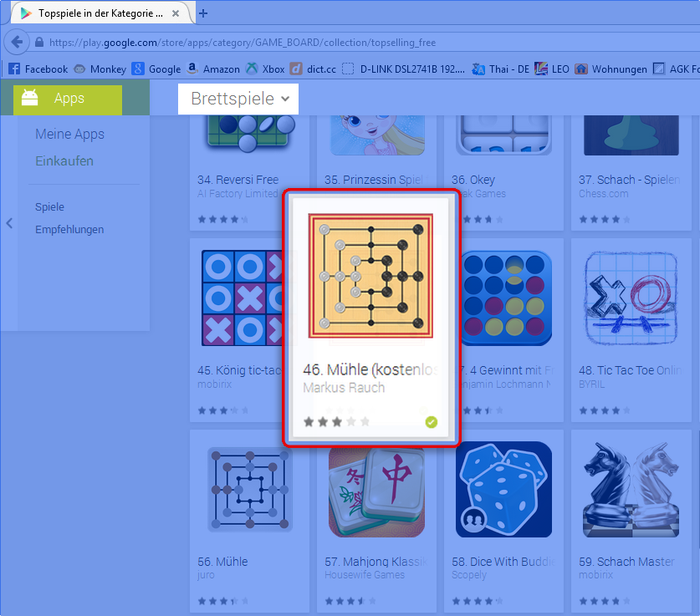700x616 pixels.
Task: Click the browser back arrow button
Action: pyautogui.click(x=17, y=43)
